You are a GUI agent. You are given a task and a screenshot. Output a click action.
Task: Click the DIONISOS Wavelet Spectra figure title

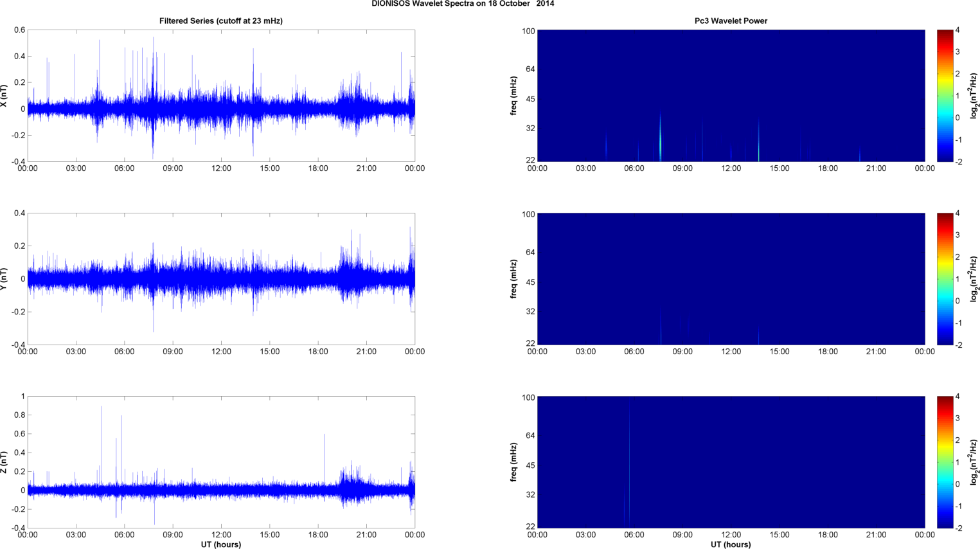(463, 4)
